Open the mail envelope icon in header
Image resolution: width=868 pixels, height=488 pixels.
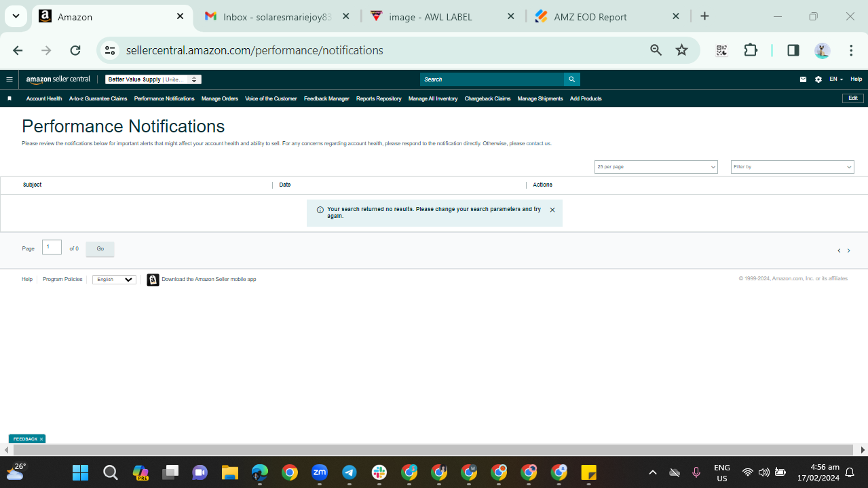(804, 79)
